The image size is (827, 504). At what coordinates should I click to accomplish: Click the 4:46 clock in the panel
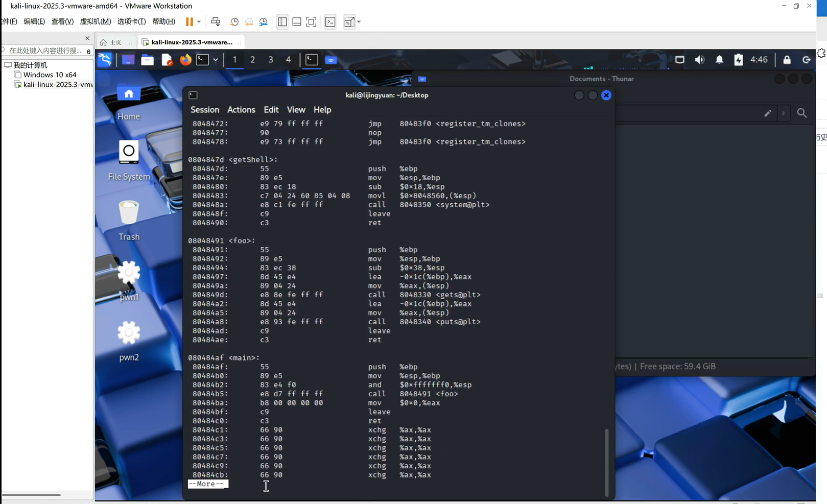tap(759, 60)
